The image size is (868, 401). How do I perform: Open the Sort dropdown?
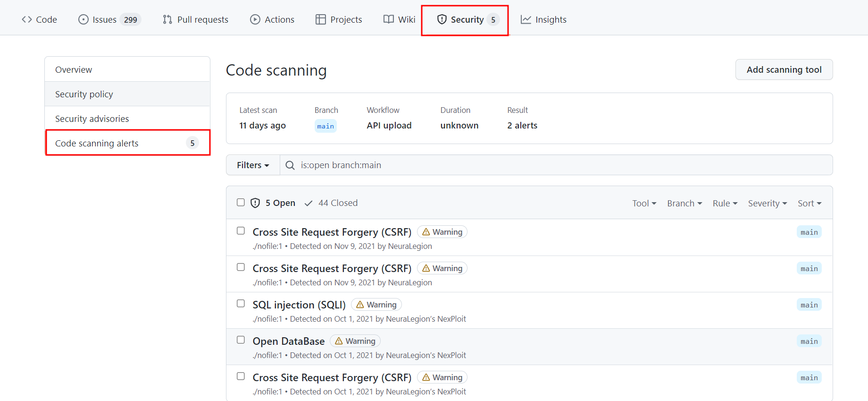point(810,203)
